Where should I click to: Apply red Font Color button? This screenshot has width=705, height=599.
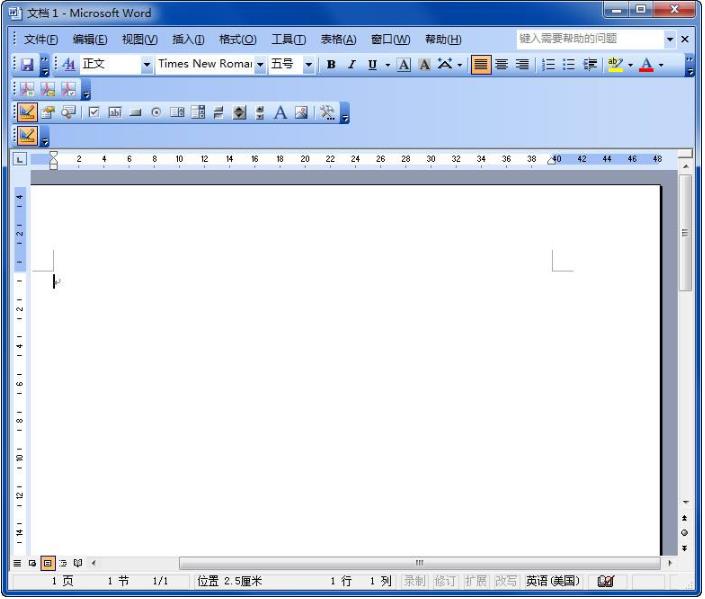647,65
